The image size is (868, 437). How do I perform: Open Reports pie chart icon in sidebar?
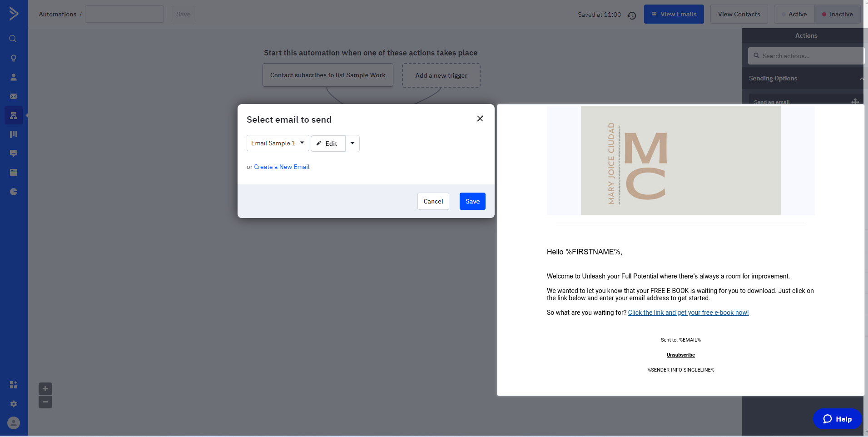coord(14,192)
